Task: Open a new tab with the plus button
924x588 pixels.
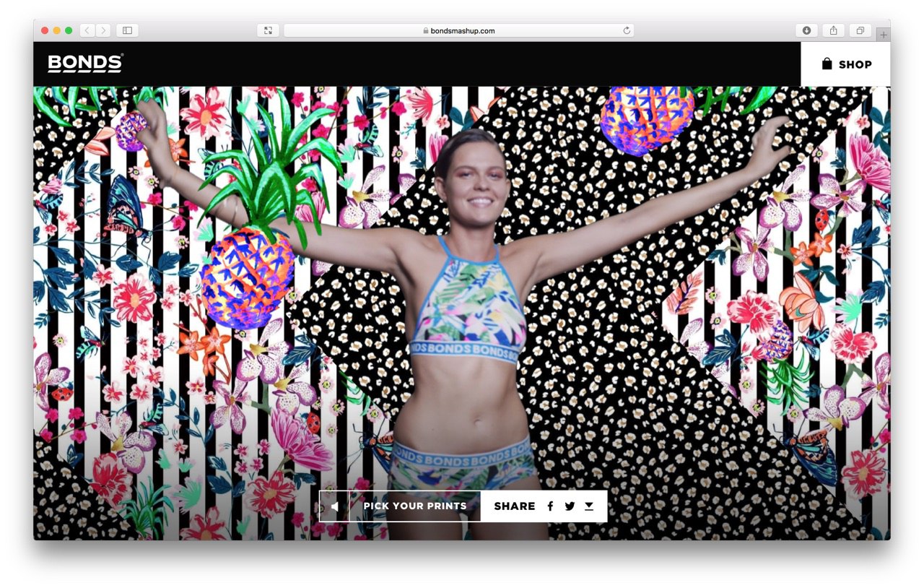Action: tap(884, 34)
